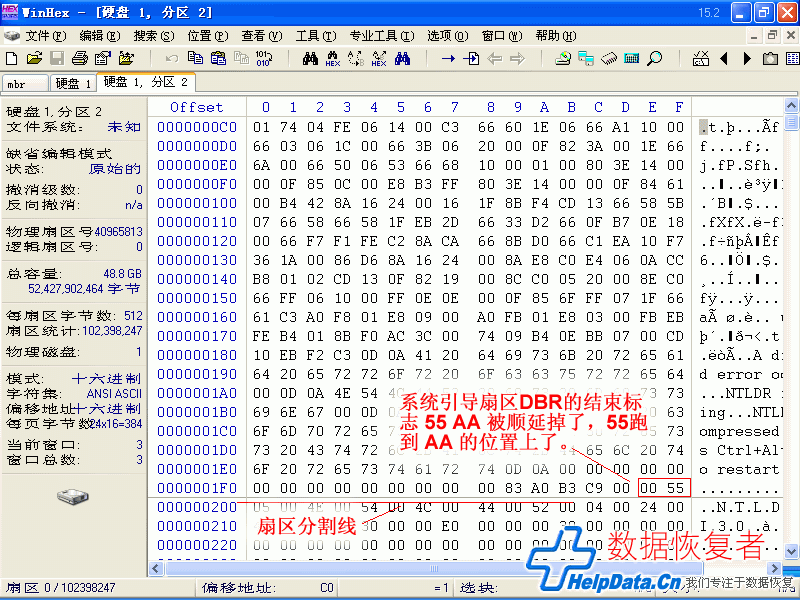Open the 查看(V) menu
The image size is (800, 600).
click(x=262, y=36)
